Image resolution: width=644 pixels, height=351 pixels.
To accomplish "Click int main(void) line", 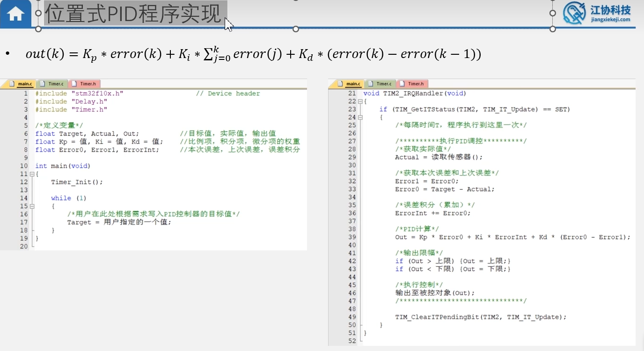I will click(x=63, y=166).
